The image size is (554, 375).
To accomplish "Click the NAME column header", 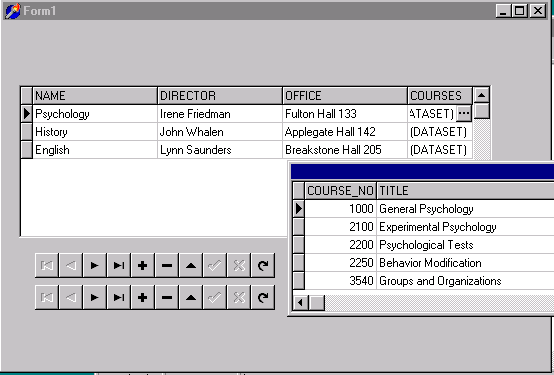I will [95, 96].
